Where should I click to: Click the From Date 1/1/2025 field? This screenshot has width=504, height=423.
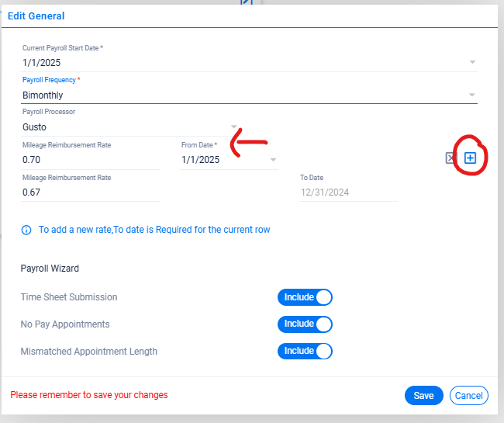point(229,160)
